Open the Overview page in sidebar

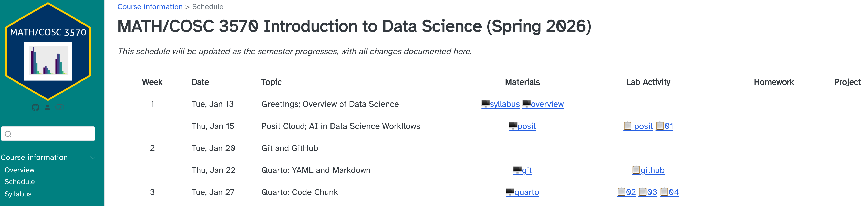(x=19, y=170)
